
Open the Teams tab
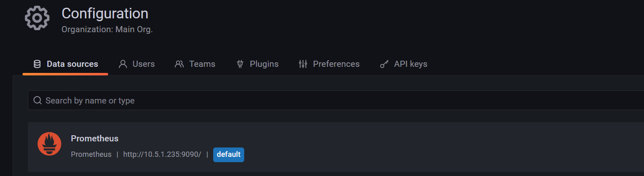pos(202,64)
